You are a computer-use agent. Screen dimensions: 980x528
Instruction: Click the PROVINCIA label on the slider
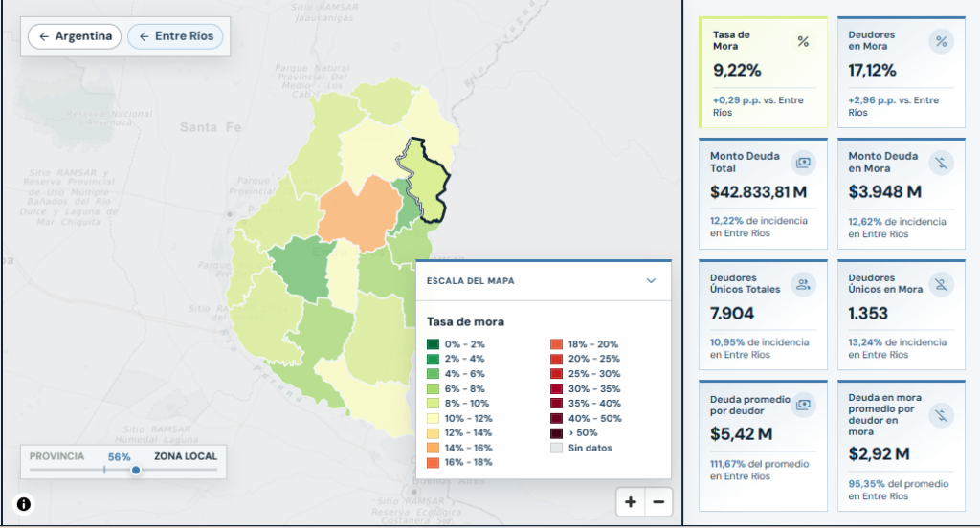[x=56, y=456]
